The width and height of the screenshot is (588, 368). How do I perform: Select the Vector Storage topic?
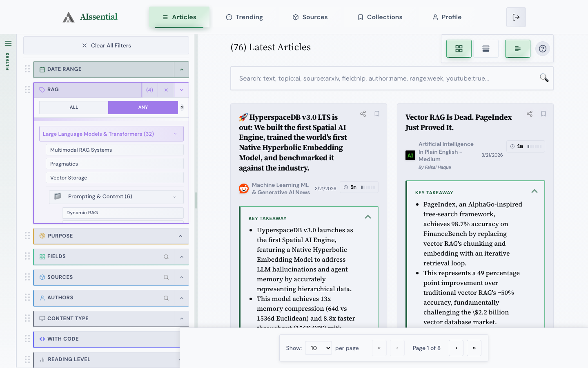(115, 178)
